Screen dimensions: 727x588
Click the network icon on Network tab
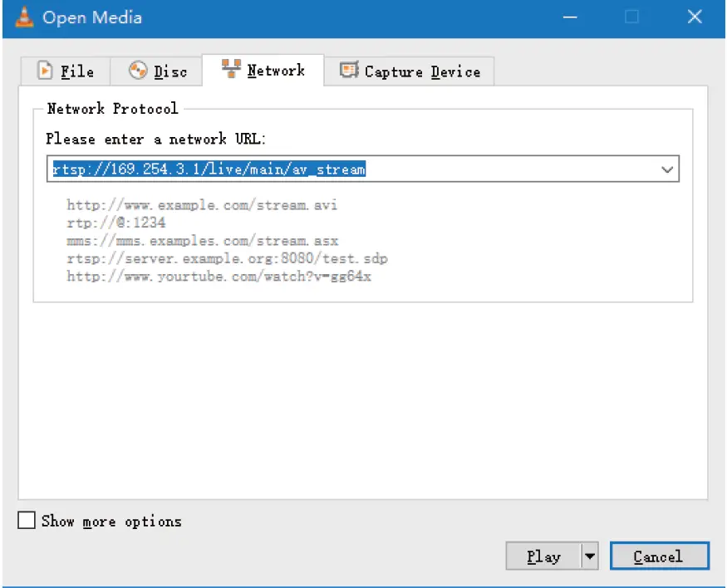click(232, 70)
